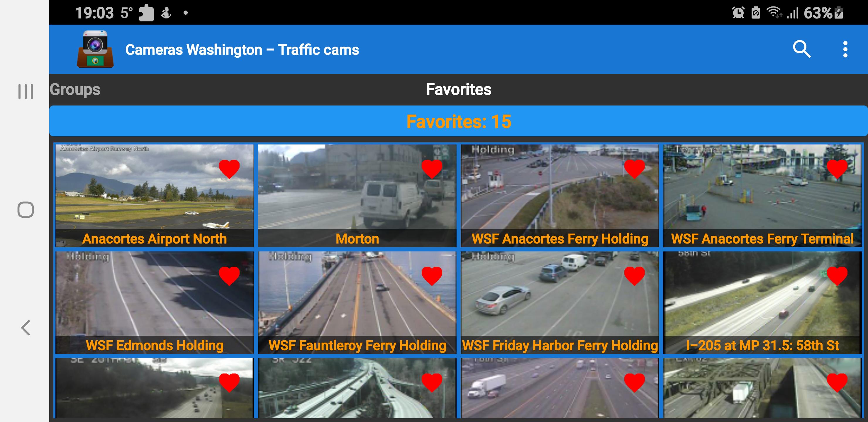This screenshot has height=422, width=868.
Task: Tap the Wi-Fi status icon
Action: click(x=774, y=13)
